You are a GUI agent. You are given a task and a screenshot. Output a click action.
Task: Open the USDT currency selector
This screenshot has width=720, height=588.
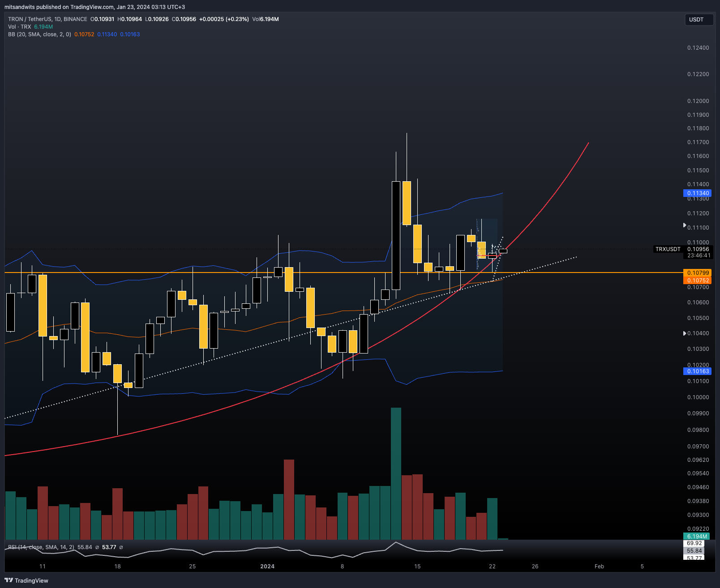click(x=699, y=20)
